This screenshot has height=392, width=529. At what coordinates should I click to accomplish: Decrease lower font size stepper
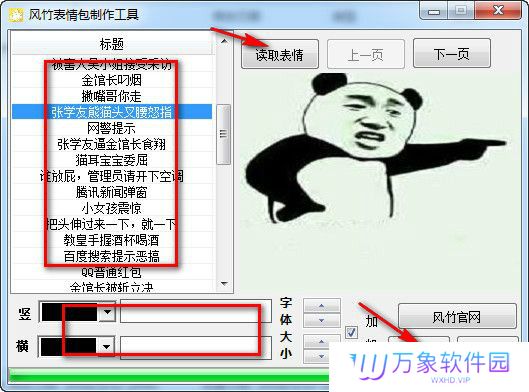tap(322, 356)
